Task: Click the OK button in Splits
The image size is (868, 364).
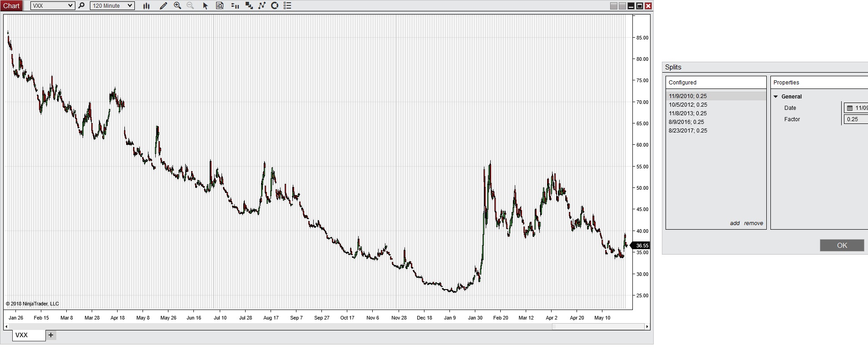Action: 842,245
